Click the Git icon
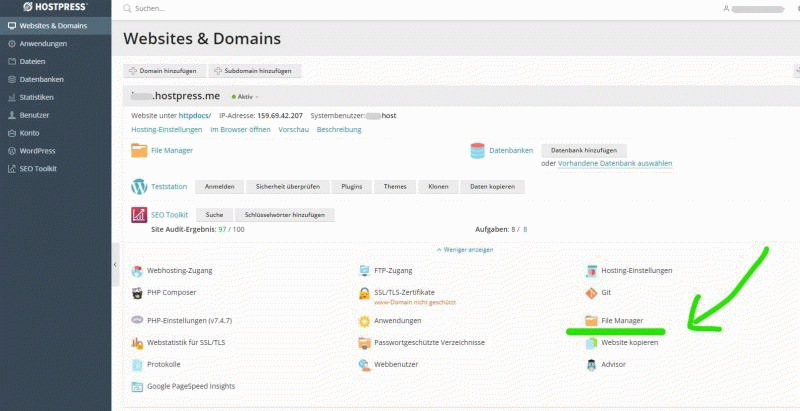 (x=591, y=293)
